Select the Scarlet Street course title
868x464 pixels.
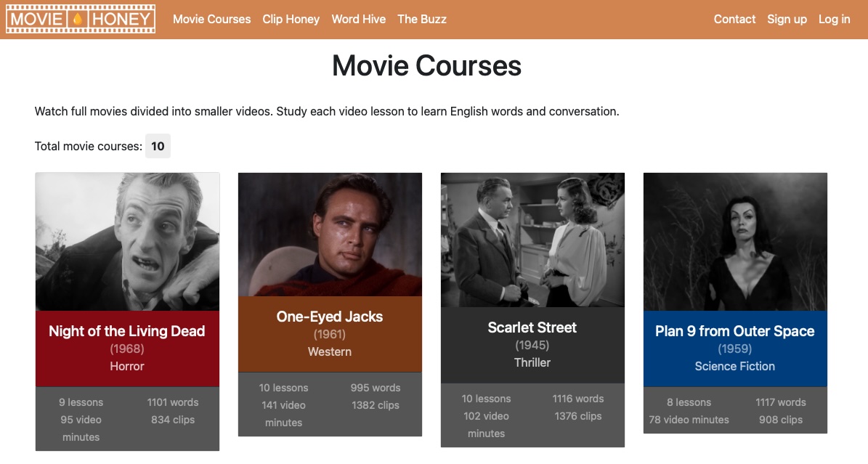(532, 327)
